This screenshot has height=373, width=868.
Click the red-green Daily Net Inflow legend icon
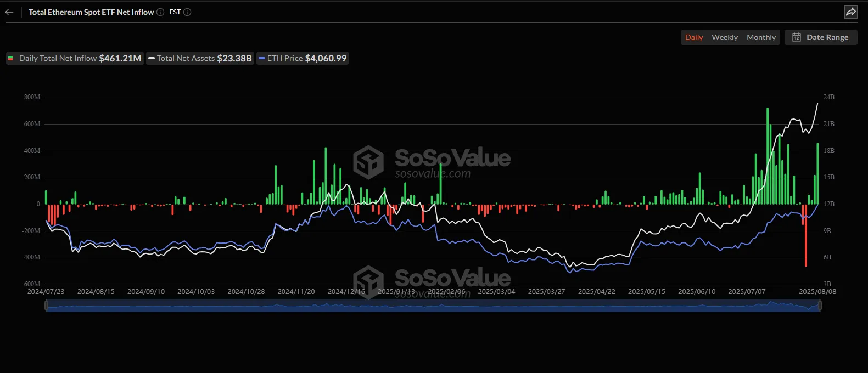tap(11, 58)
